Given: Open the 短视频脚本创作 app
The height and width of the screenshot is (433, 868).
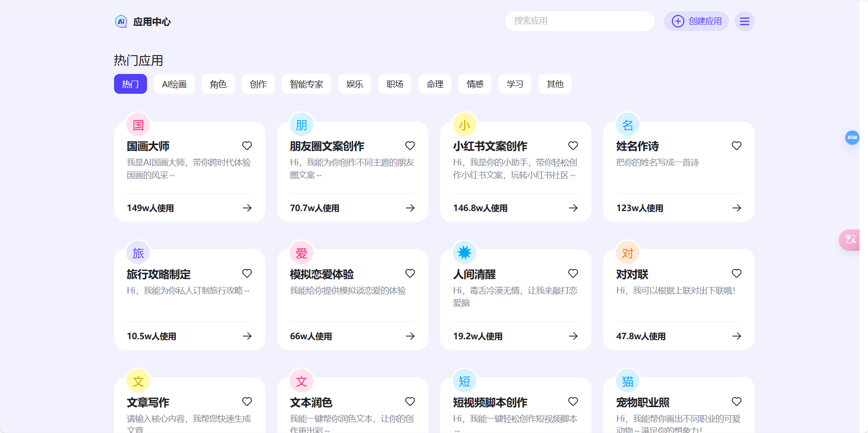Looking at the screenshot, I should (x=490, y=402).
